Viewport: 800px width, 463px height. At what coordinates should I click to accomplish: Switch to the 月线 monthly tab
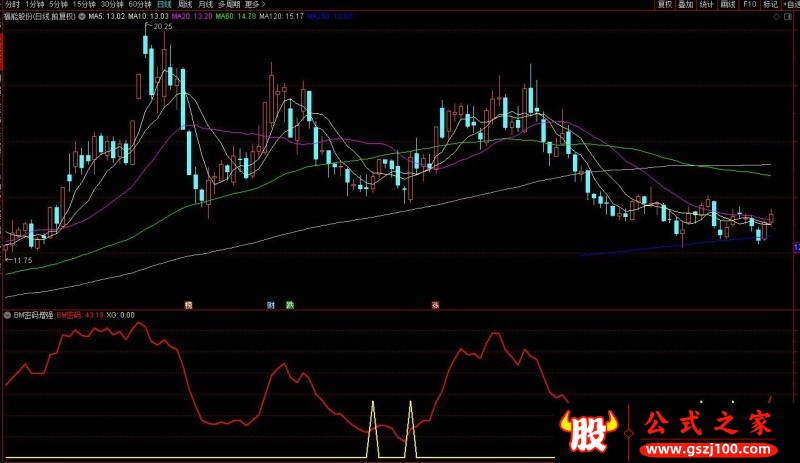[205, 5]
